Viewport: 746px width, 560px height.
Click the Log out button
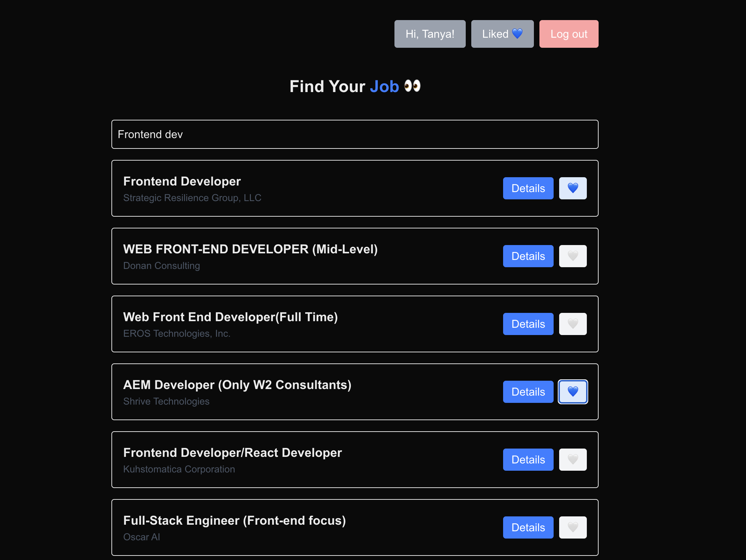tap(569, 34)
